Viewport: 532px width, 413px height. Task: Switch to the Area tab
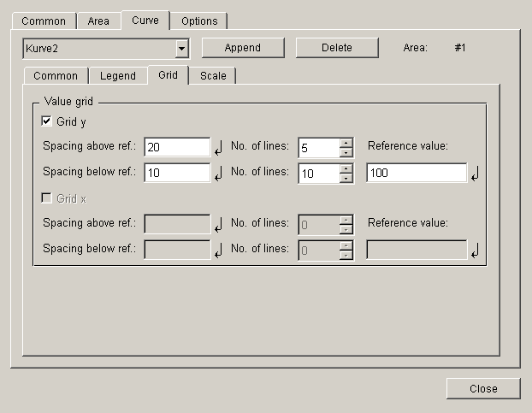click(x=98, y=21)
